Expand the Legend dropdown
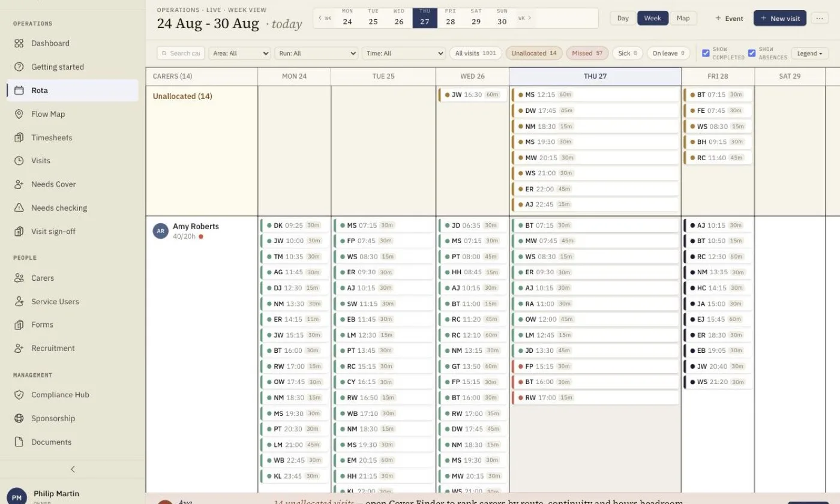 tap(810, 53)
